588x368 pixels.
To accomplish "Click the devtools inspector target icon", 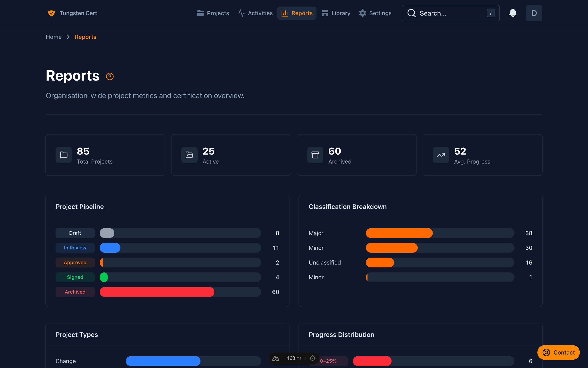I will (312, 358).
